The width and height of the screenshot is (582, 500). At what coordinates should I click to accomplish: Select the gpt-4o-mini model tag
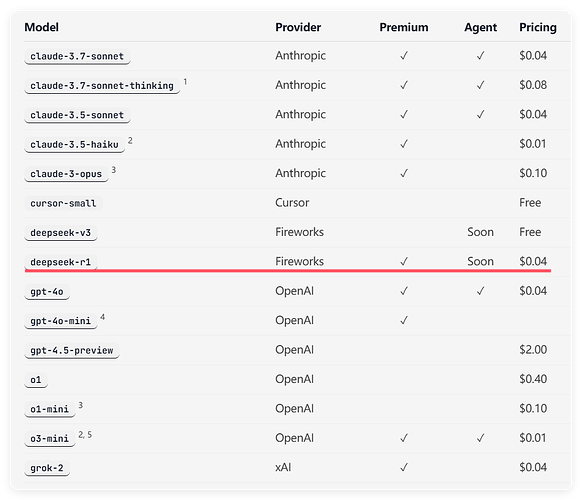pyautogui.click(x=61, y=321)
